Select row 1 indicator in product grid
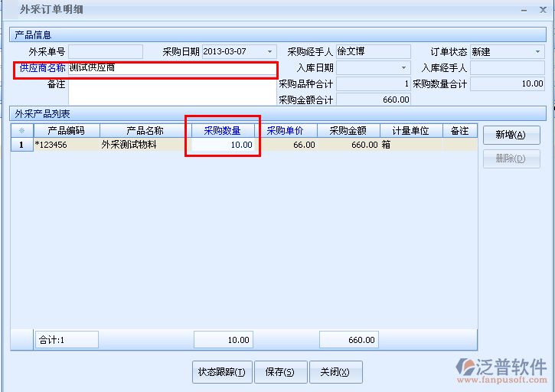This screenshot has width=555, height=392. 21,145
